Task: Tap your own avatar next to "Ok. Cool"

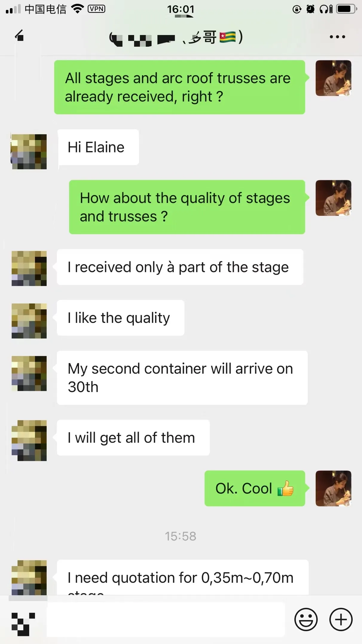Action: point(333,488)
